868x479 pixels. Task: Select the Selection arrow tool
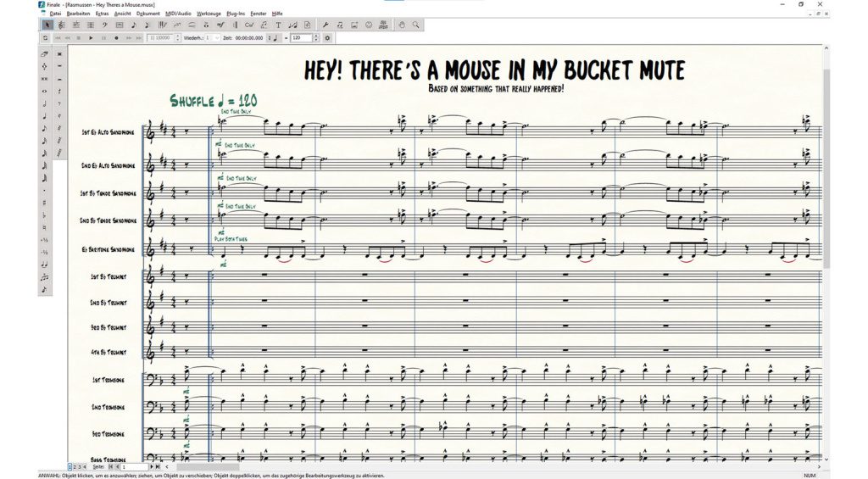[x=48, y=25]
